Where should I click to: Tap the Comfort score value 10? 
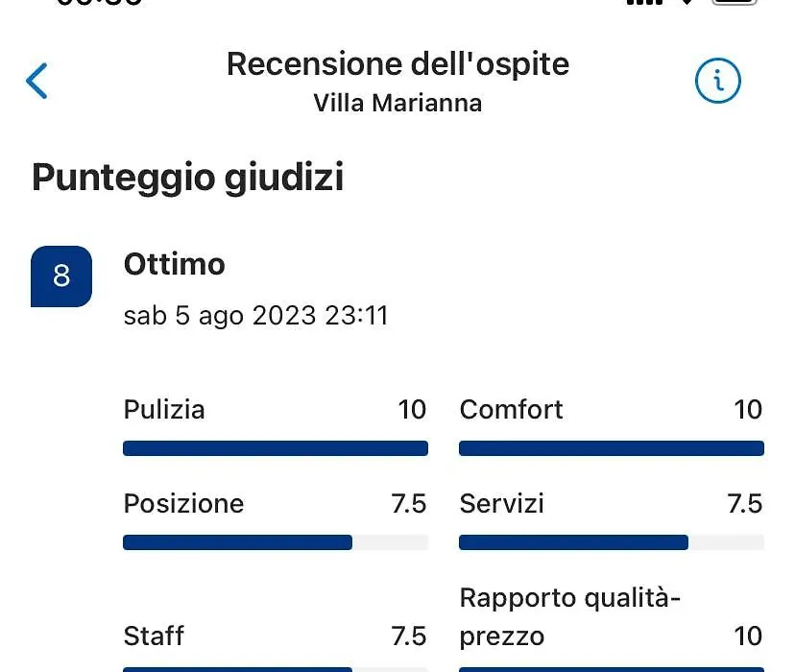(748, 410)
